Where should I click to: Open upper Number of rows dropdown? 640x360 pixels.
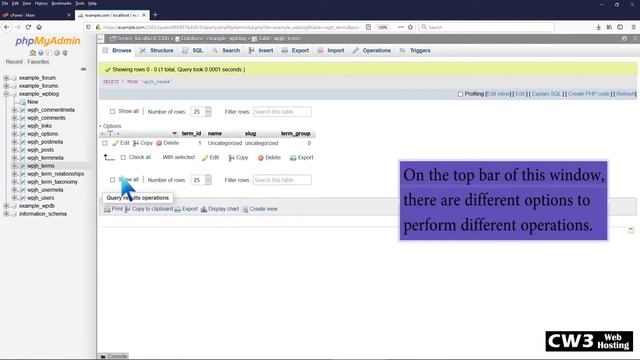201,111
